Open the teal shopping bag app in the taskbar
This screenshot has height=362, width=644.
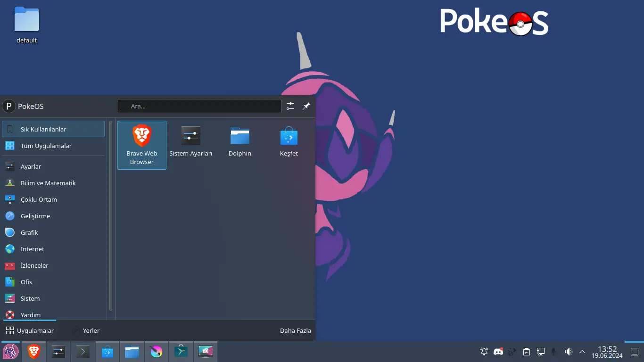[x=181, y=352]
